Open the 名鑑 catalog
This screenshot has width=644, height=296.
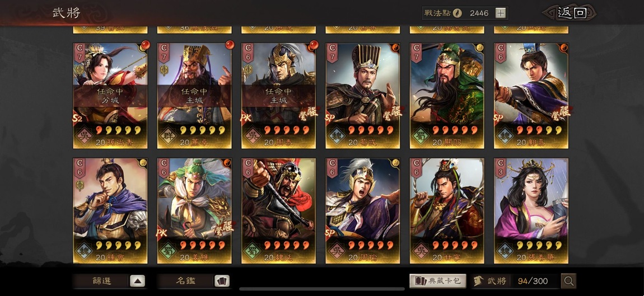(186, 281)
